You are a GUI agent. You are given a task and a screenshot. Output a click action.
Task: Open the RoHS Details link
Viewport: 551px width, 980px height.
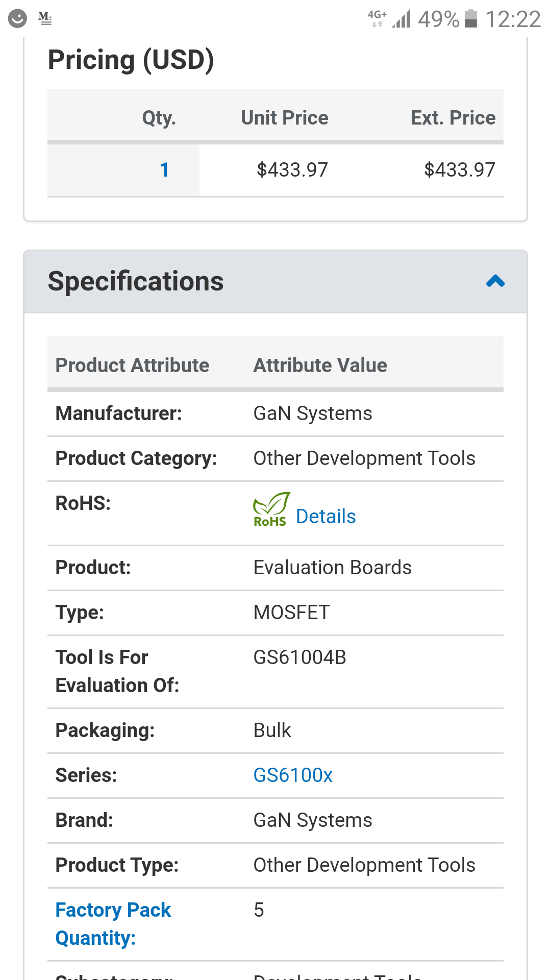tap(325, 517)
